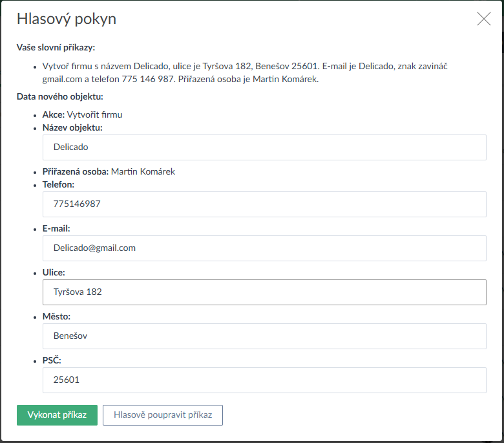Close the Hlasový pokyn dialog
Viewport: 504px width, 443px height.
(x=483, y=19)
